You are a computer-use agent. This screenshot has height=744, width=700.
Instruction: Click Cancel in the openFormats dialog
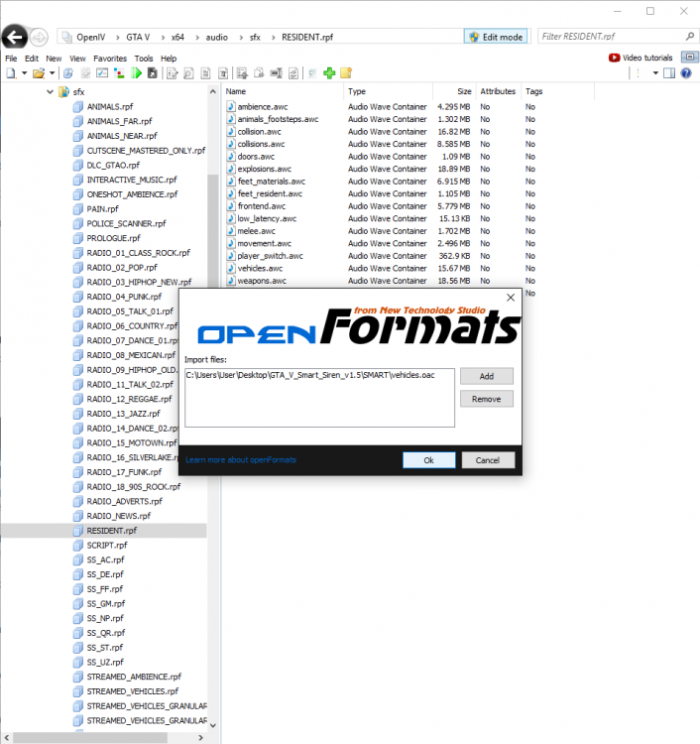click(x=488, y=460)
